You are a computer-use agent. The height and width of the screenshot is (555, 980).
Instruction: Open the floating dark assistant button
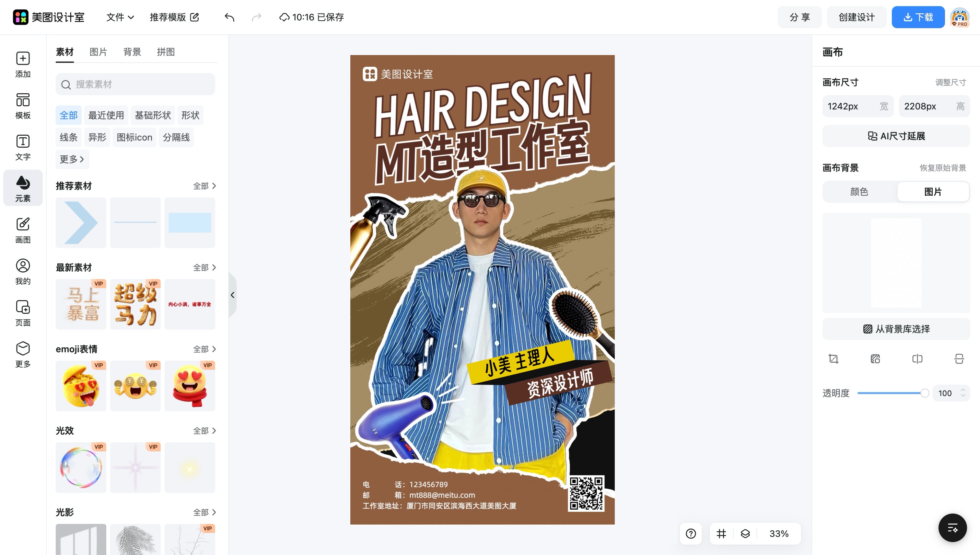(x=952, y=528)
